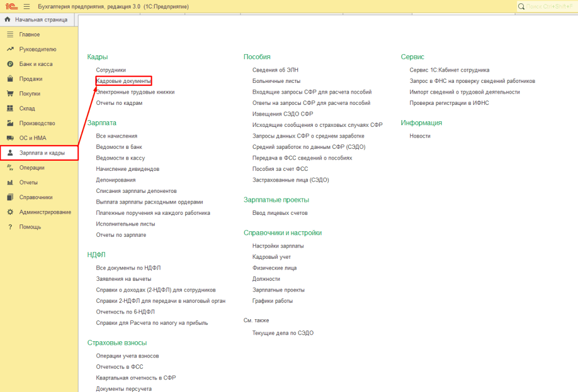Switch to Начальная страница tab
Screen dimensions: 578x392
[41, 20]
